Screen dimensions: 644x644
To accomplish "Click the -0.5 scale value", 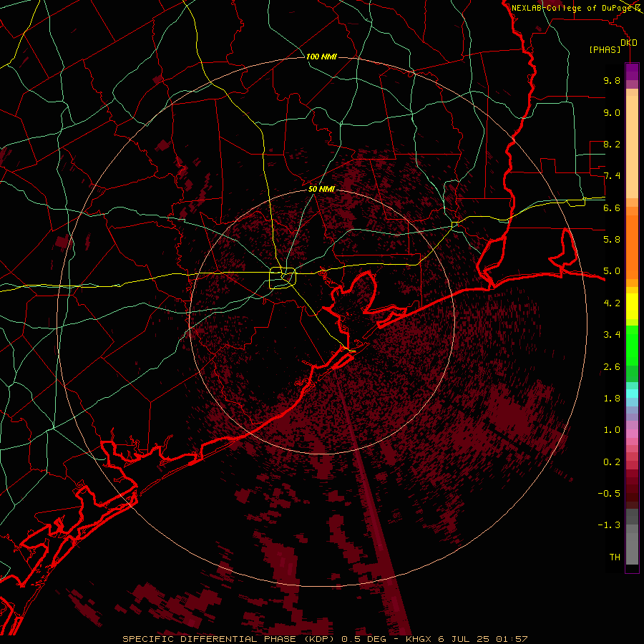I will 609,494.
